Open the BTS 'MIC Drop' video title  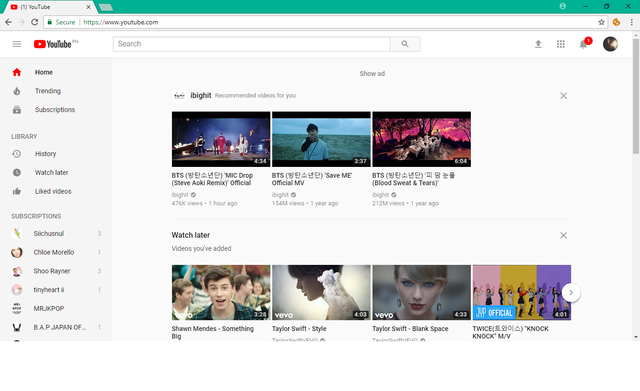pyautogui.click(x=212, y=179)
